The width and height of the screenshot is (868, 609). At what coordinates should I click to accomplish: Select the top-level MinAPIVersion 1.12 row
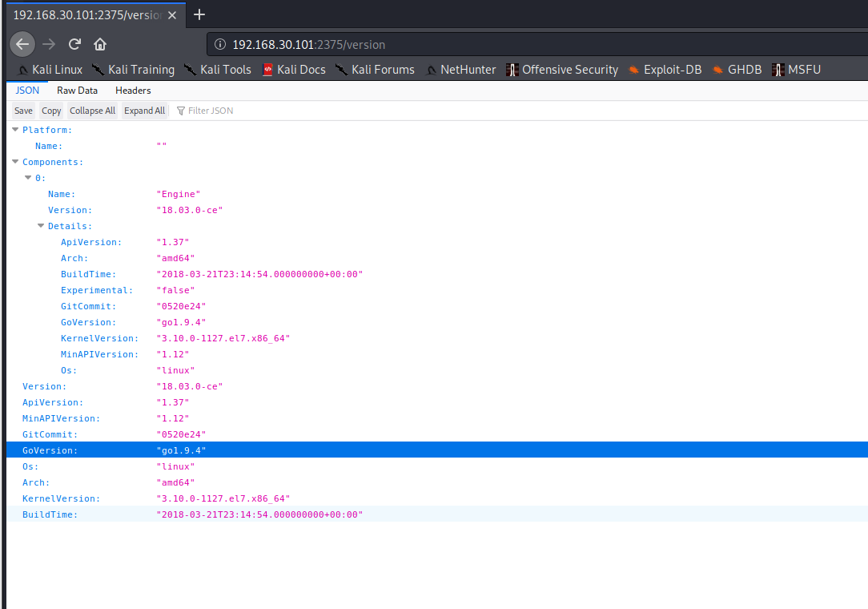[x=437, y=418]
